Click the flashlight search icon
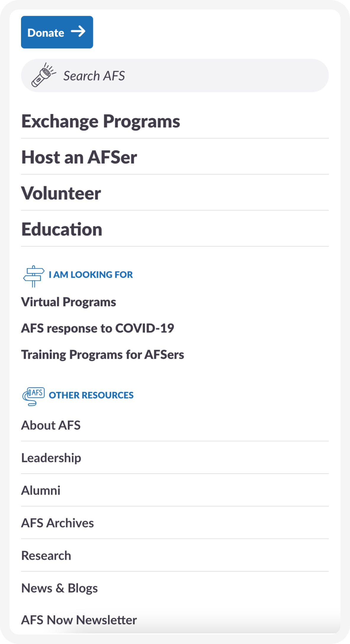 pos(44,75)
